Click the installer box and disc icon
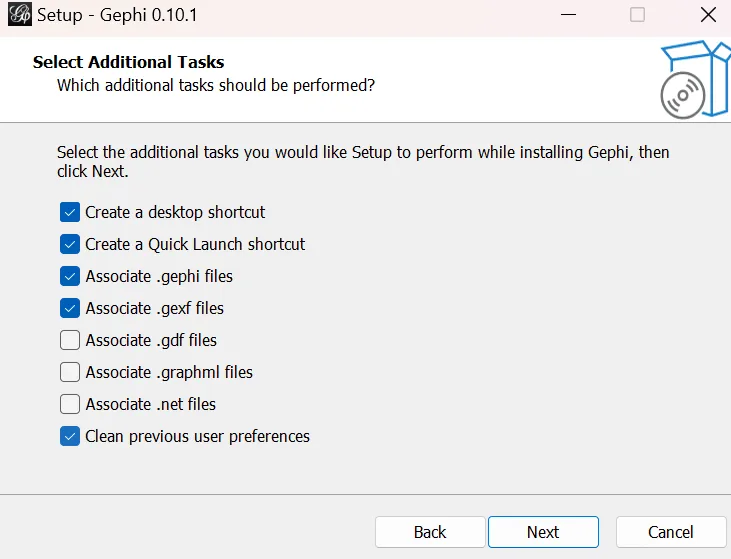731x559 pixels. tap(693, 78)
